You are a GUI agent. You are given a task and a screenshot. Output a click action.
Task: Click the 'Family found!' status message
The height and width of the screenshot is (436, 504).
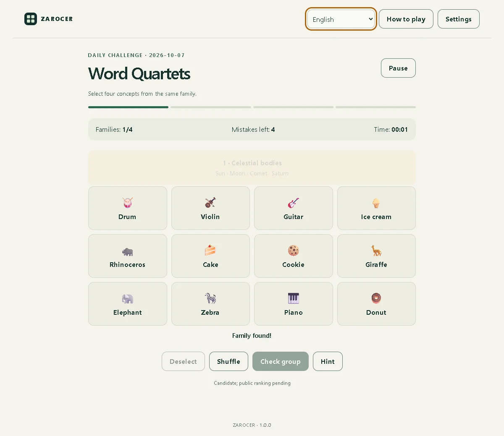[x=252, y=336]
